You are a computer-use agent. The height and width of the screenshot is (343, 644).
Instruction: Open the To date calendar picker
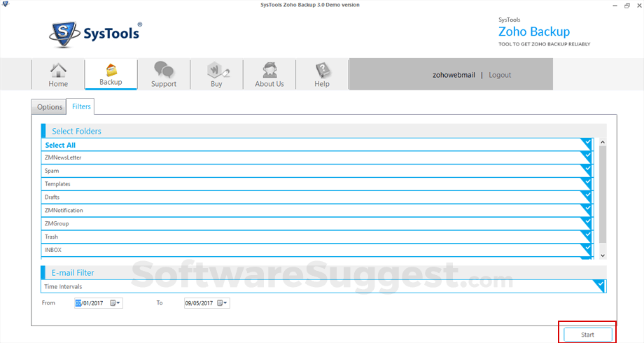click(222, 303)
